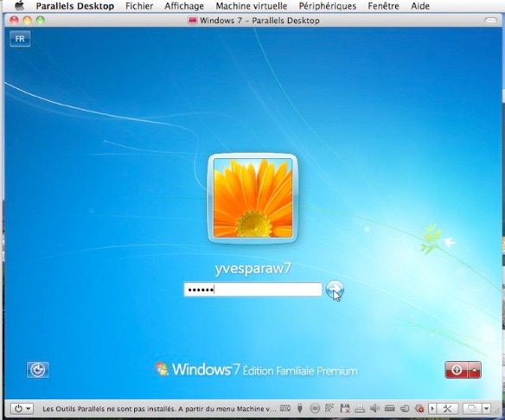Click the toolbar toggle pill in title bar
This screenshot has height=420, width=505.
coord(491,20)
